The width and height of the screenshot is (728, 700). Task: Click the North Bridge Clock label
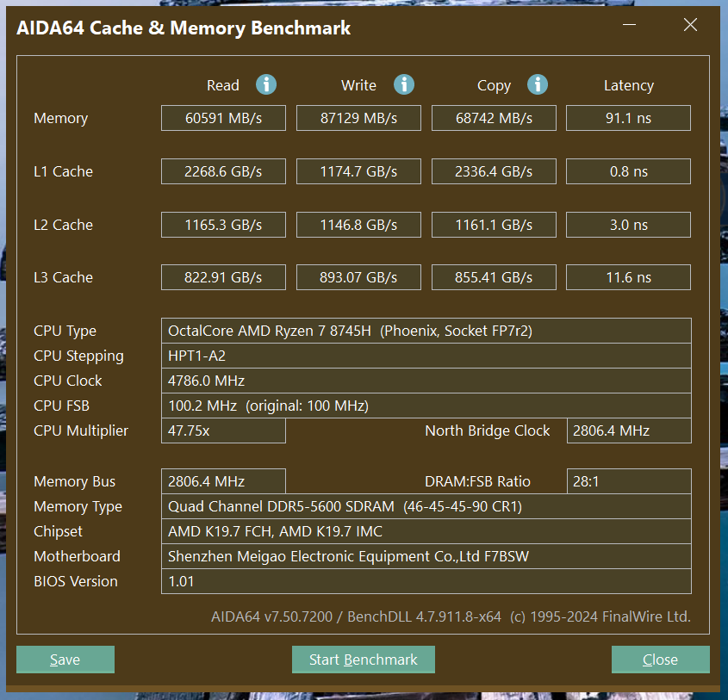[x=488, y=431]
